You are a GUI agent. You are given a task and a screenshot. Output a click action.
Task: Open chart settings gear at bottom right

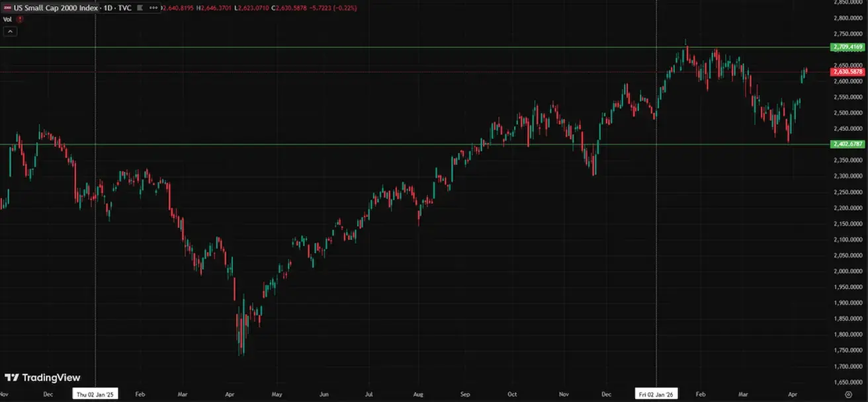point(848,393)
